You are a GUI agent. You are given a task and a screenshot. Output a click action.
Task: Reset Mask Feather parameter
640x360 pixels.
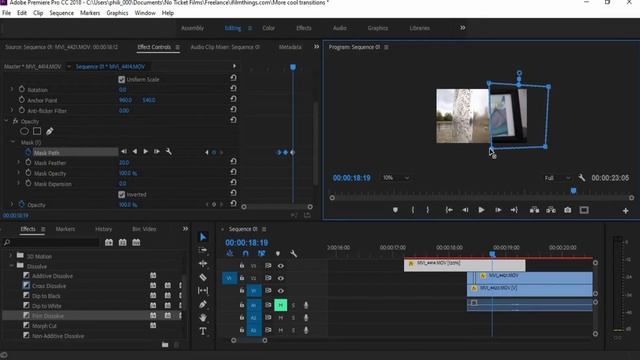233,162
